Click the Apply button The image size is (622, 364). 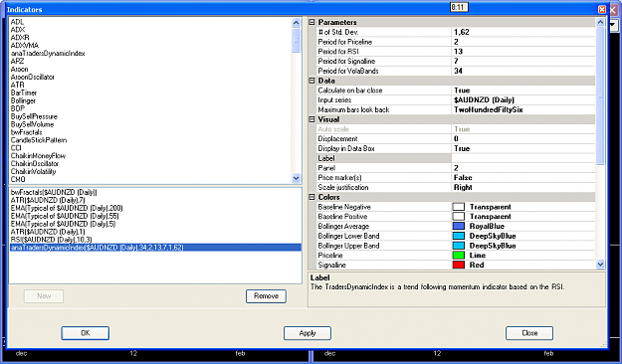pos(308,333)
